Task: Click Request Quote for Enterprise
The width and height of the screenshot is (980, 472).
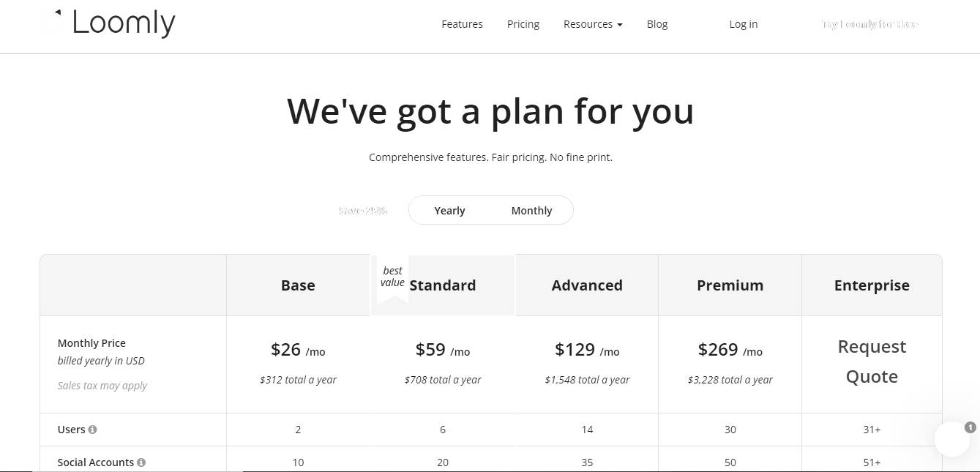Action: [872, 361]
